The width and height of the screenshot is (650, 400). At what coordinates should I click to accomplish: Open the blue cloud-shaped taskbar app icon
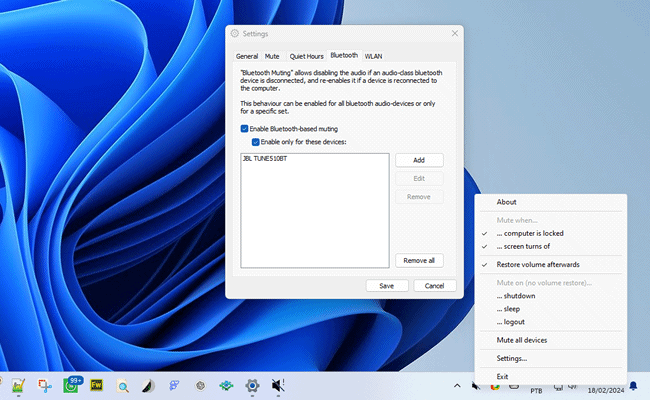(x=175, y=385)
